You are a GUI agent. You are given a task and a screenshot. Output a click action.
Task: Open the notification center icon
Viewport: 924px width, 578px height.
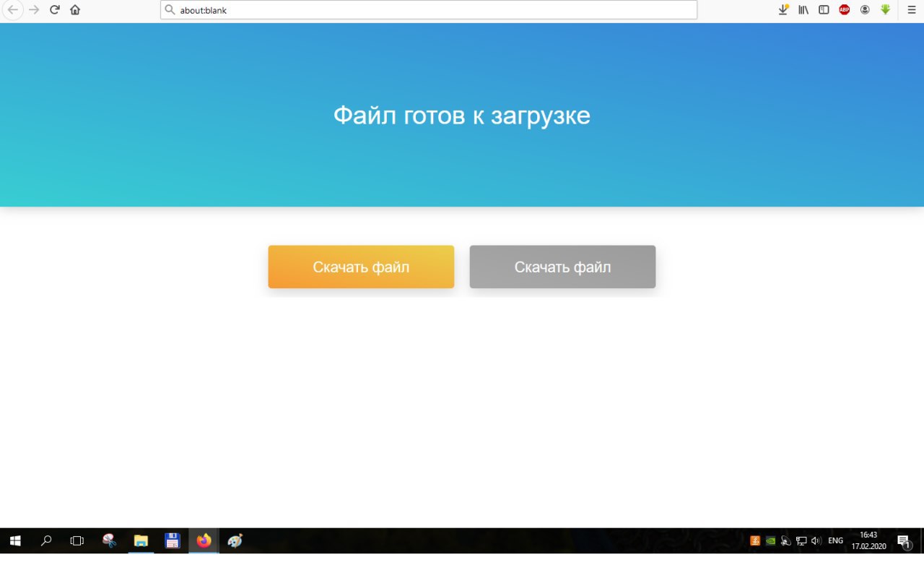click(x=903, y=540)
